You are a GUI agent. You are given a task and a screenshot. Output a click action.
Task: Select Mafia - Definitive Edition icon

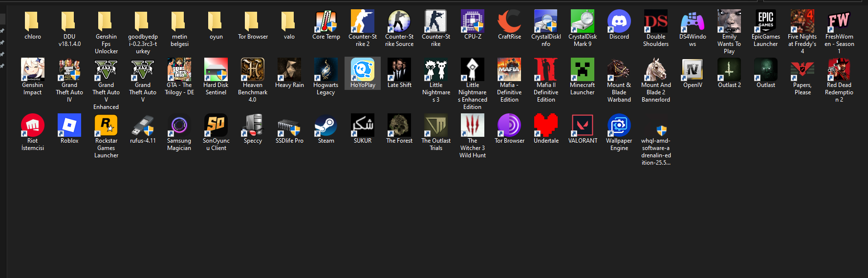(509, 69)
